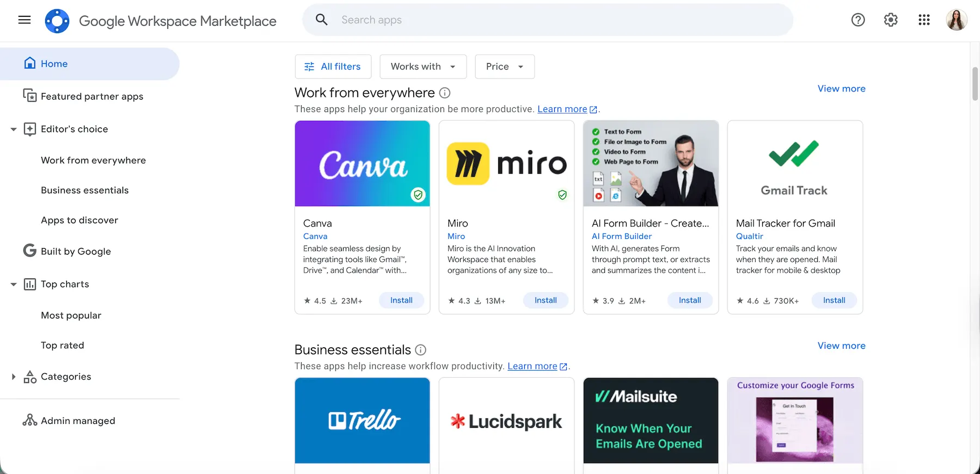The height and width of the screenshot is (474, 980).
Task: Open the hamburger main menu
Action: 24,20
